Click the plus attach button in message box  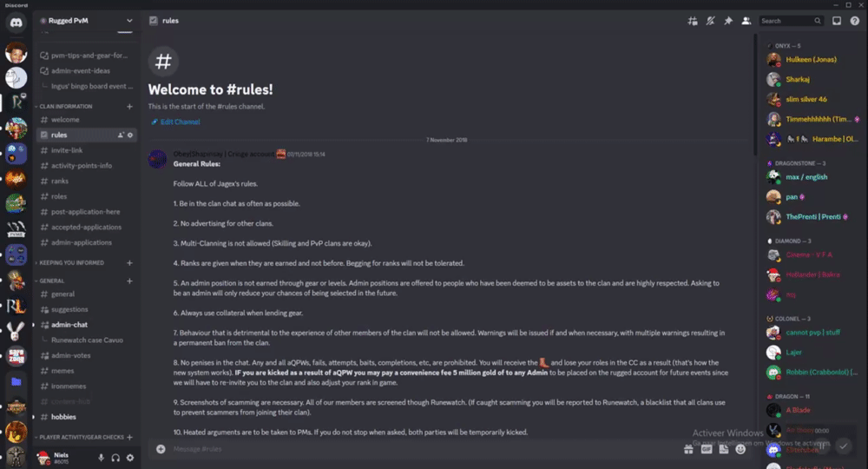point(161,449)
